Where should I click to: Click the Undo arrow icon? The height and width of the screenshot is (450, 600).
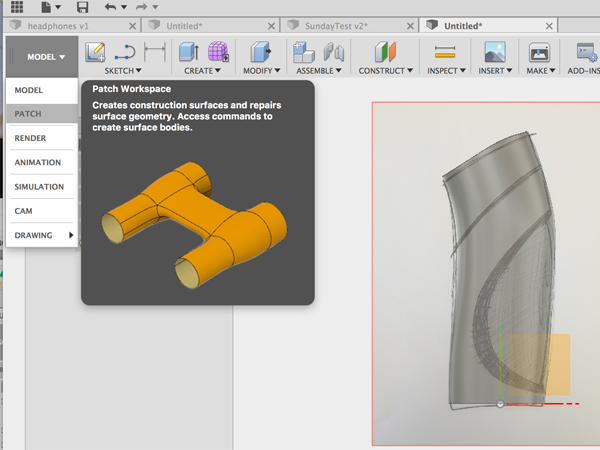[110, 7]
